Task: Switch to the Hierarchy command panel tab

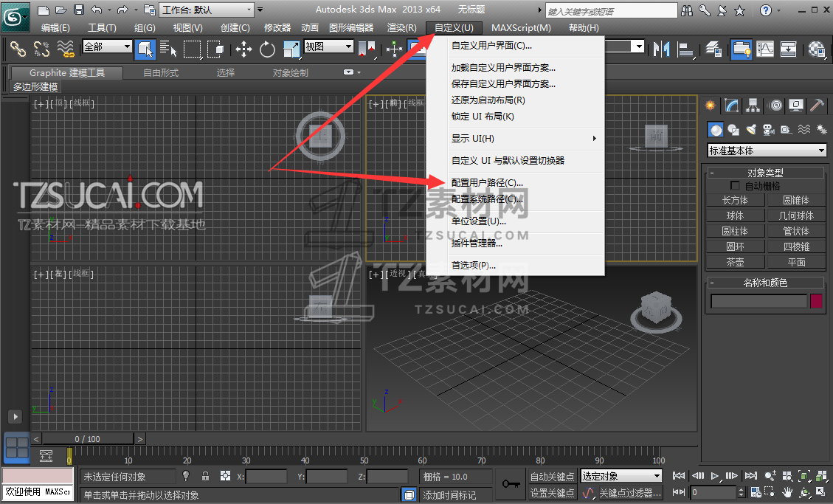Action: click(x=753, y=106)
